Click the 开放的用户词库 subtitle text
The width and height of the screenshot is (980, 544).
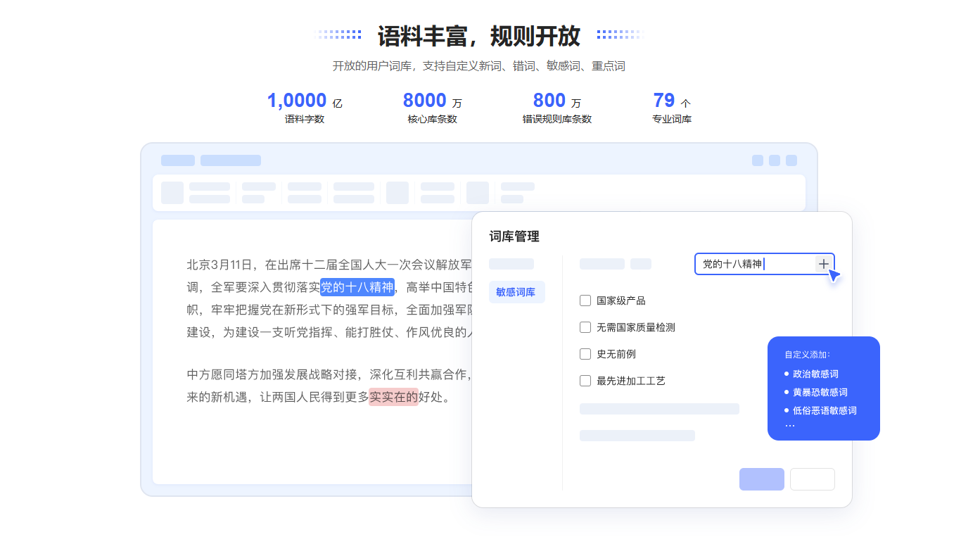[479, 66]
